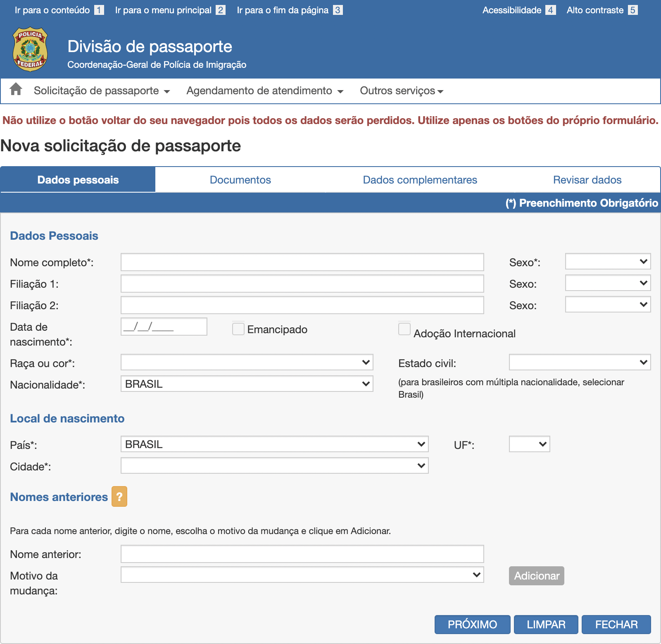The height and width of the screenshot is (644, 661).
Task: Open the Sexo dropdown next to Nome completo
Action: point(607,261)
